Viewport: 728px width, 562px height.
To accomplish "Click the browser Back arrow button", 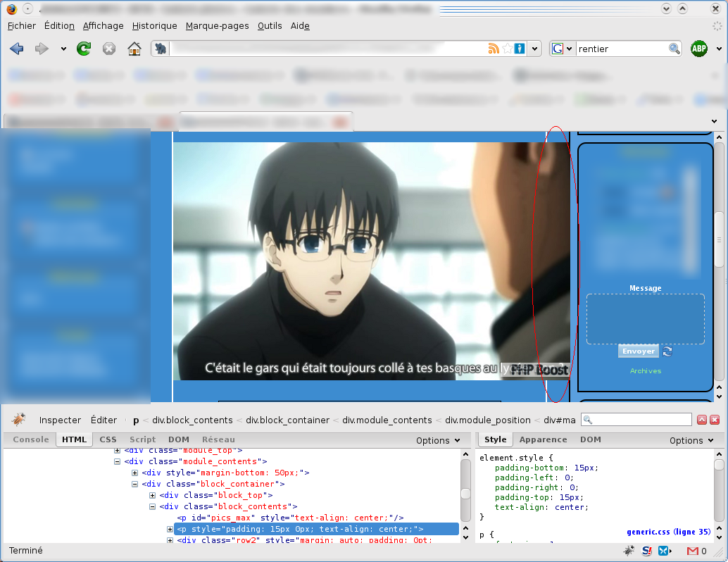I will click(17, 49).
